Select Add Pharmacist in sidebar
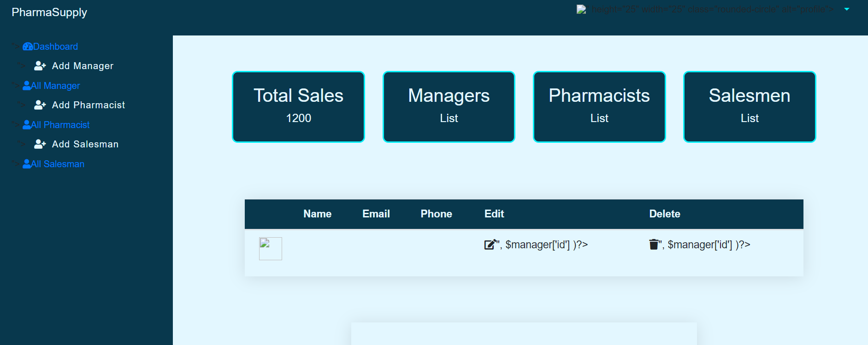The height and width of the screenshot is (345, 868). (89, 105)
